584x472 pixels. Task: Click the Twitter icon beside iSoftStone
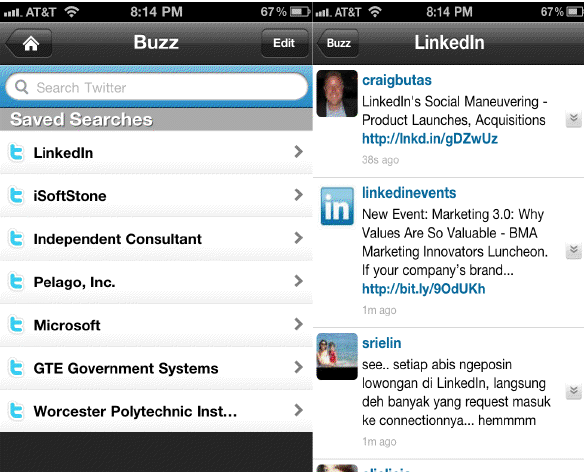coord(16,195)
